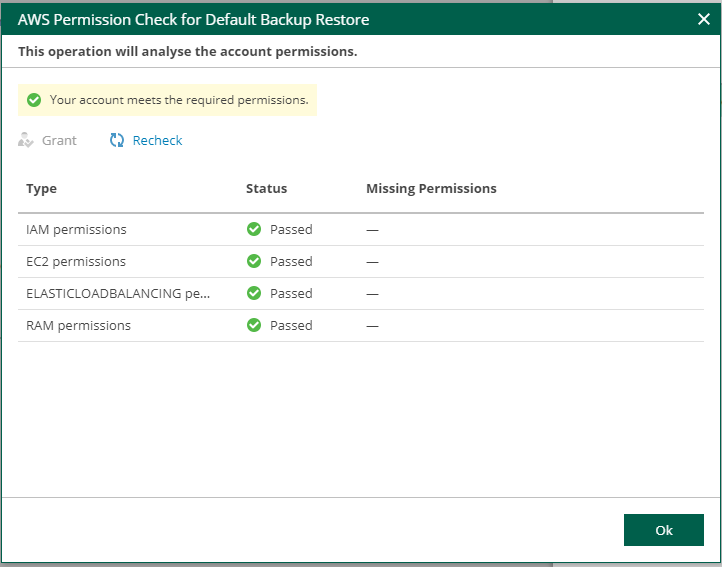
Task: Click the EC2 permissions passed check icon
Action: 254,261
